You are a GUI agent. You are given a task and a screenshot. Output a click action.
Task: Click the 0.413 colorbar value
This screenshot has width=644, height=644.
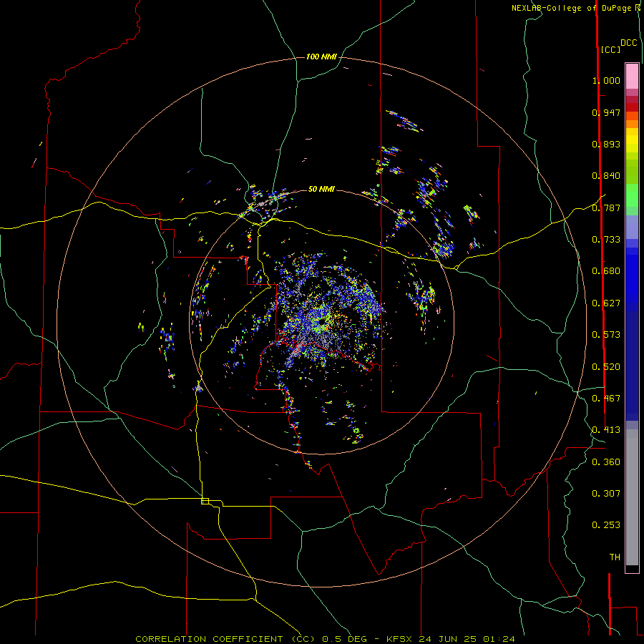[x=606, y=430]
